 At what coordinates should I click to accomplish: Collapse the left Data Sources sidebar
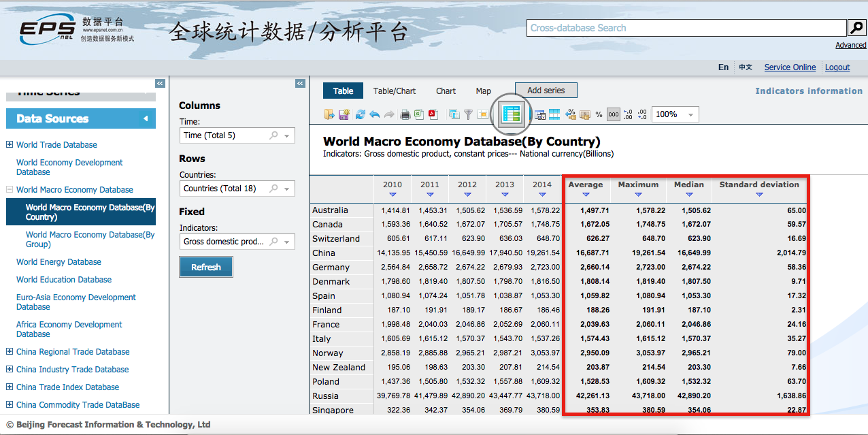[160, 83]
